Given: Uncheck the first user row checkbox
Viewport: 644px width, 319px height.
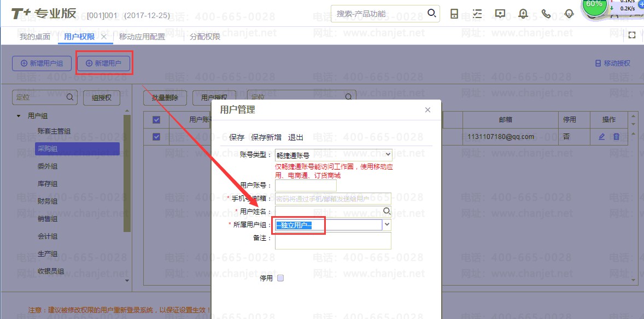Looking at the screenshot, I should (156, 137).
